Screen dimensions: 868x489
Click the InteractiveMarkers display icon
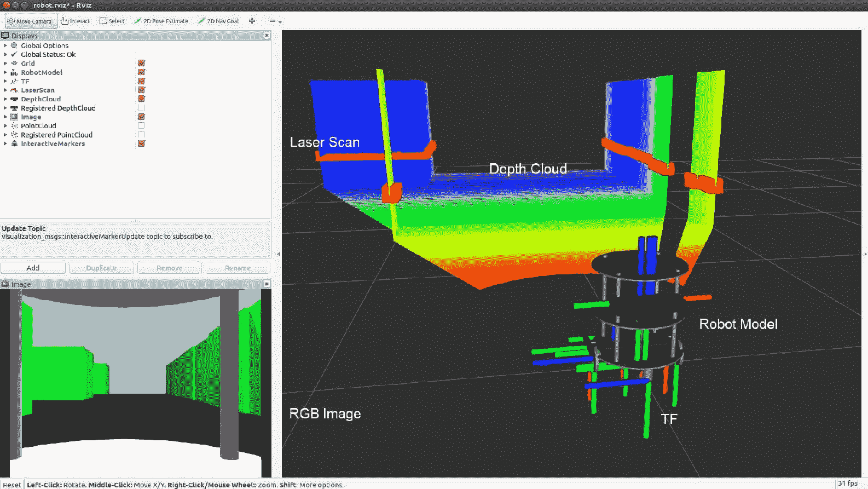[14, 143]
